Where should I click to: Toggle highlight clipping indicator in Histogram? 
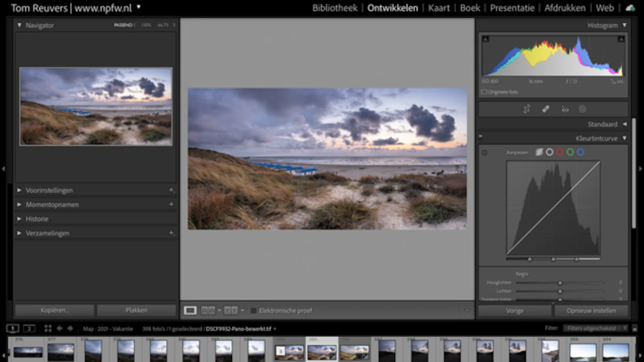[x=621, y=39]
